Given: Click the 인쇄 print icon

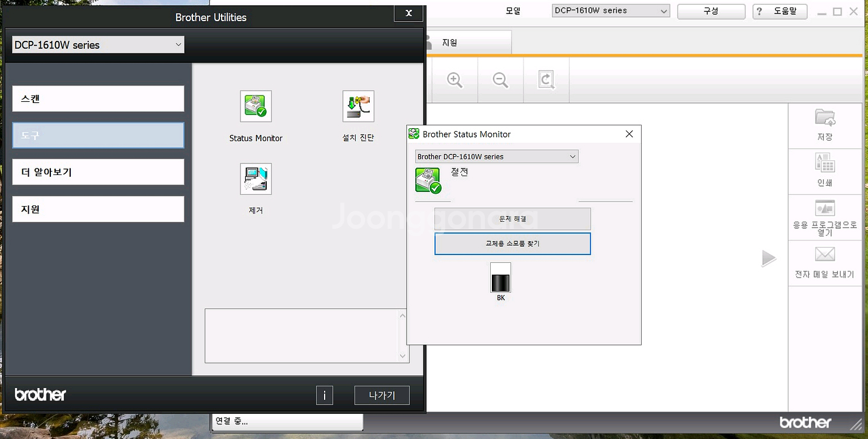Looking at the screenshot, I should click(825, 163).
